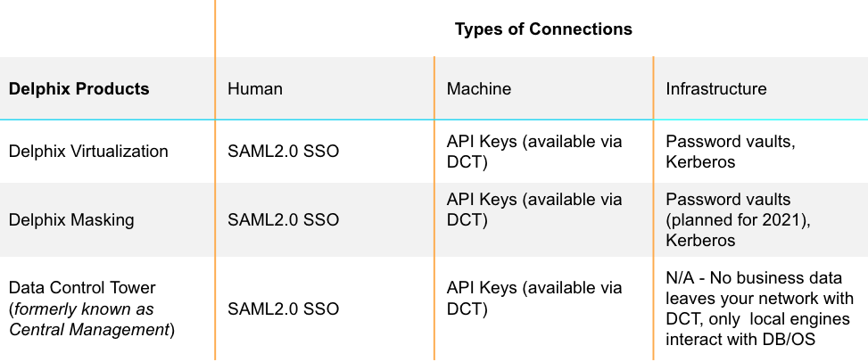Screen dimensions: 868x362
Task: Click the Infrastructure column header
Action: click(x=715, y=89)
